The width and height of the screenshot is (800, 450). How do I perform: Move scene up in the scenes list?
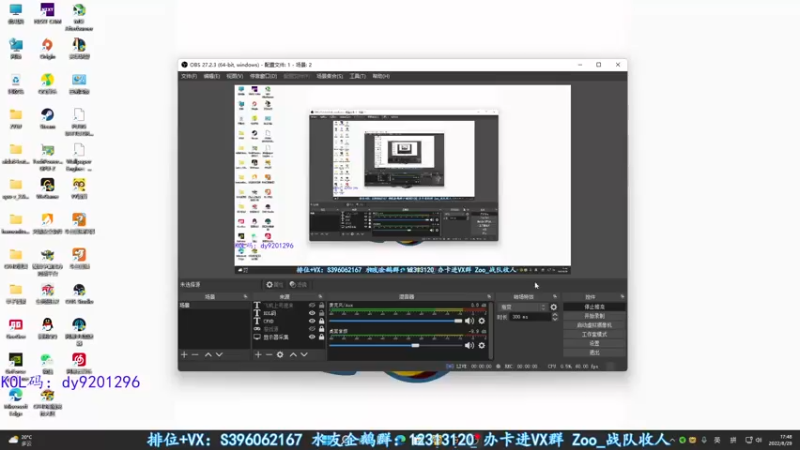click(x=208, y=355)
